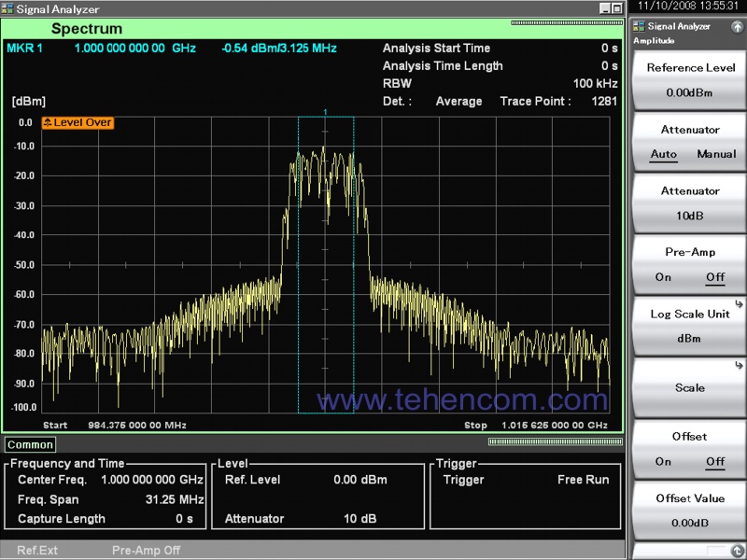The height and width of the screenshot is (560, 747).
Task: Click the Attenuator 10 dB value in Level panel
Action: click(359, 519)
